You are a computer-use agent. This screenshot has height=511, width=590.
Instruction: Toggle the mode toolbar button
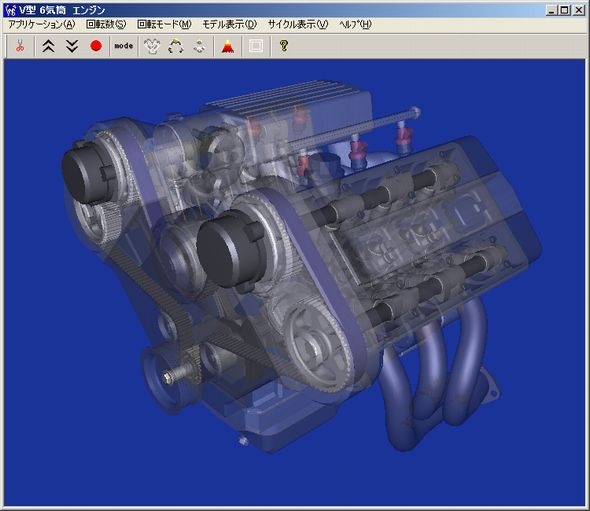click(x=123, y=46)
